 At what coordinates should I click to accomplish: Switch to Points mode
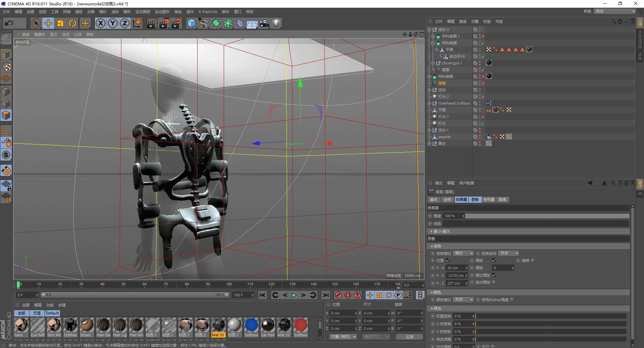[x=6, y=91]
